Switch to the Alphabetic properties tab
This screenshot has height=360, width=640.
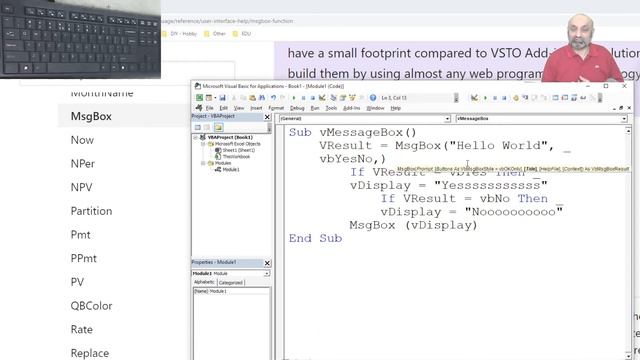tap(204, 282)
